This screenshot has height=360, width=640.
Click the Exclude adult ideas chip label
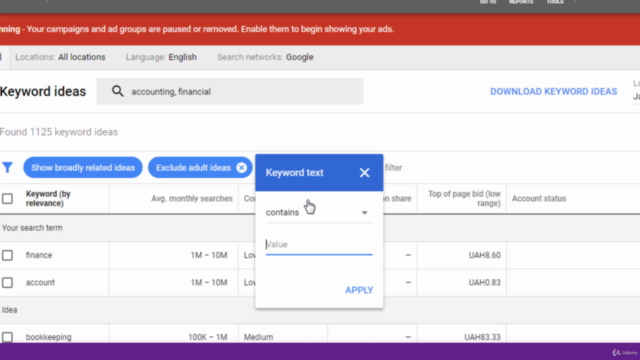pos(193,168)
